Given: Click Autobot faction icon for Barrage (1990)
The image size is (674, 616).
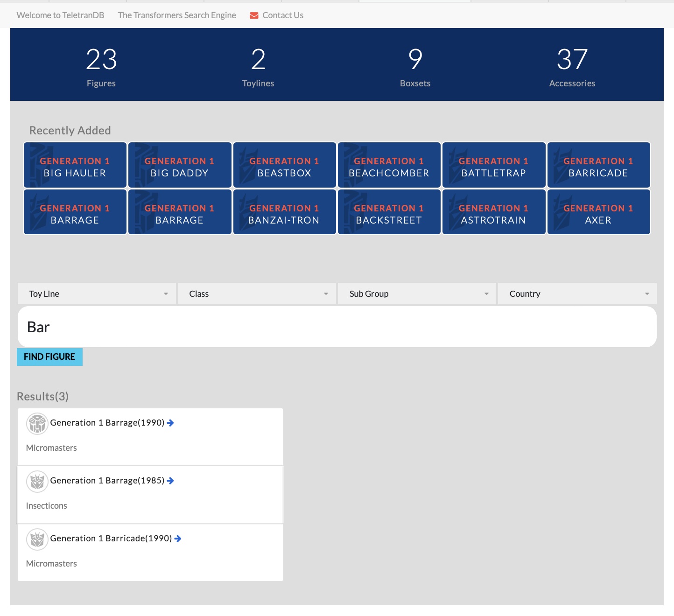Looking at the screenshot, I should pos(37,424).
